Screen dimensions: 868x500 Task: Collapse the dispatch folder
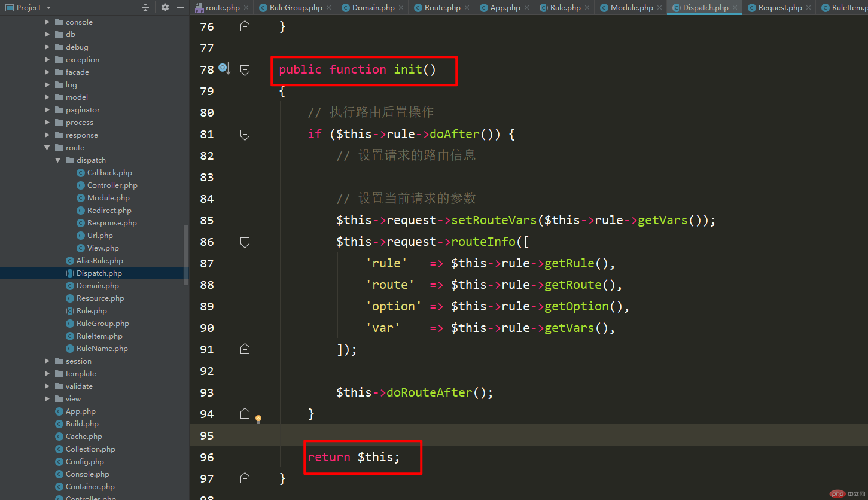(58, 160)
